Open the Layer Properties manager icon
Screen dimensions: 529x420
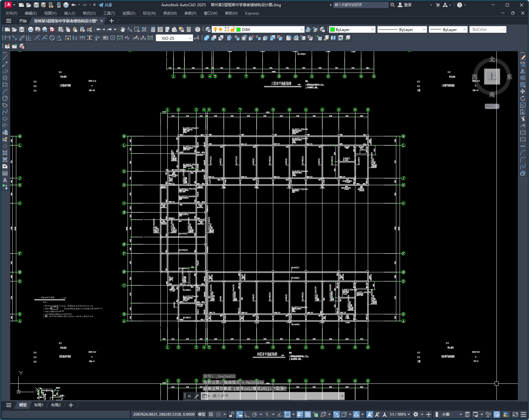[x=208, y=29]
